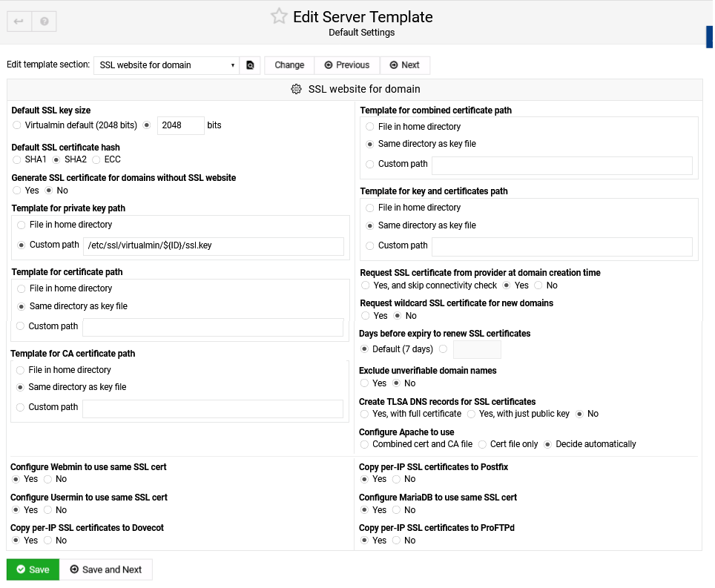Go to Next template section
Viewport: 715px width, 588px height.
tap(405, 65)
